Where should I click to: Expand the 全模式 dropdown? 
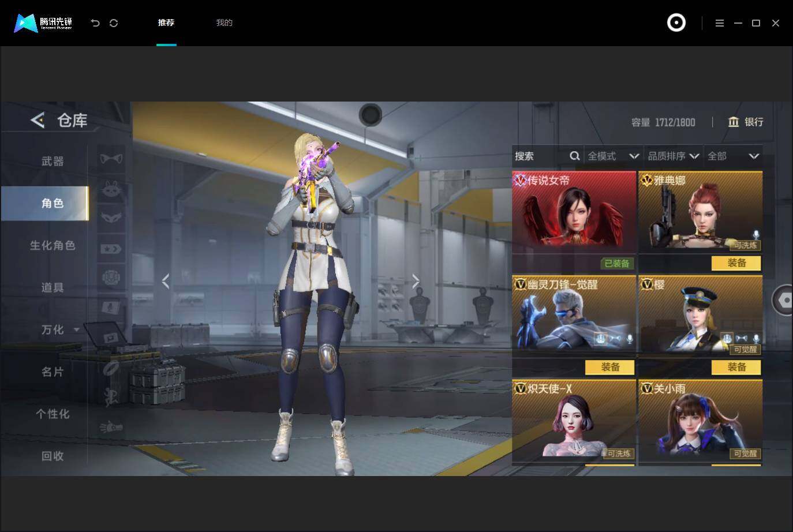pyautogui.click(x=613, y=156)
